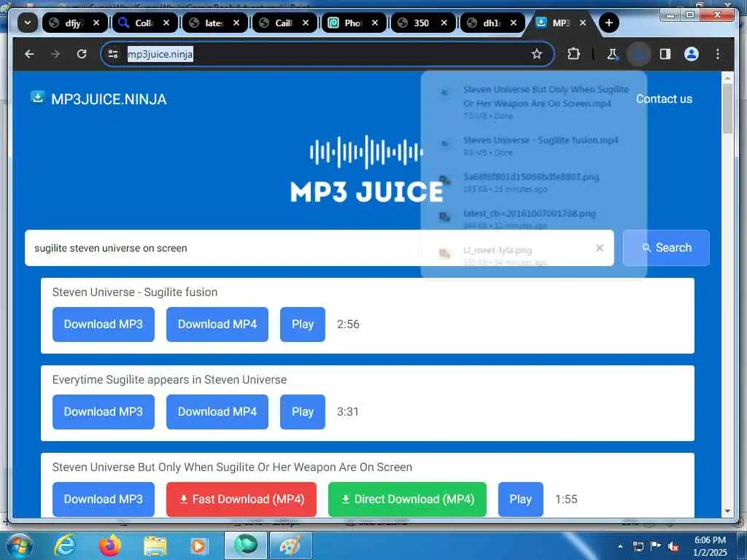Bookmark this page with the star icon

[x=537, y=54]
